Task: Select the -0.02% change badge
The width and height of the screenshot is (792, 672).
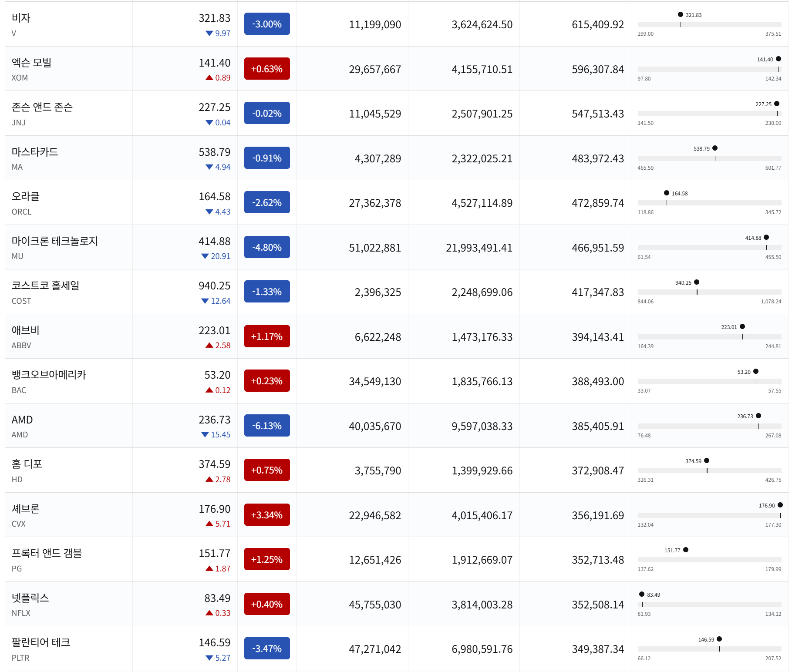Action: click(267, 113)
